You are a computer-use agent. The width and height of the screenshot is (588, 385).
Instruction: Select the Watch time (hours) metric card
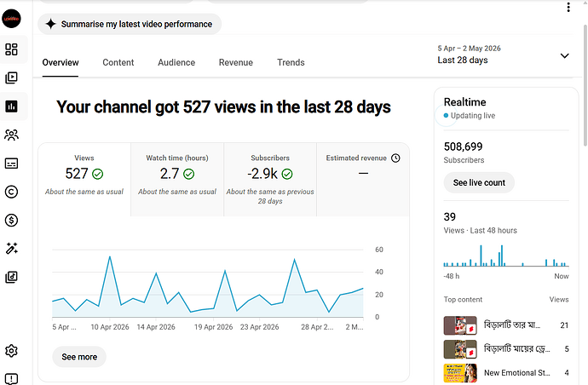(x=177, y=180)
